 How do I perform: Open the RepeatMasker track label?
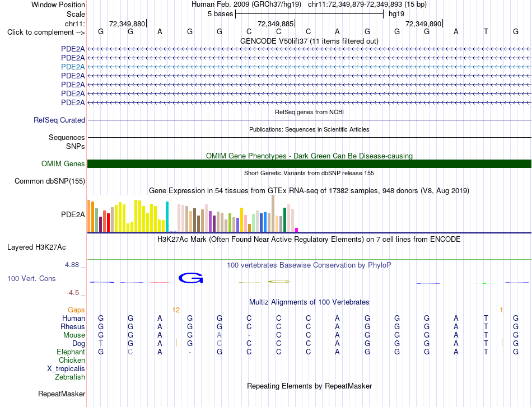pyautogui.click(x=62, y=394)
